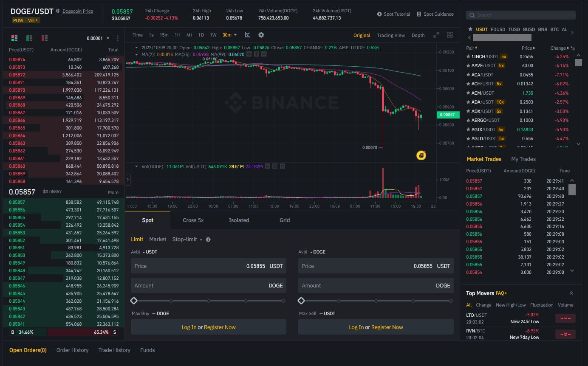Click RVN/BTC mover chart icon

(565, 334)
